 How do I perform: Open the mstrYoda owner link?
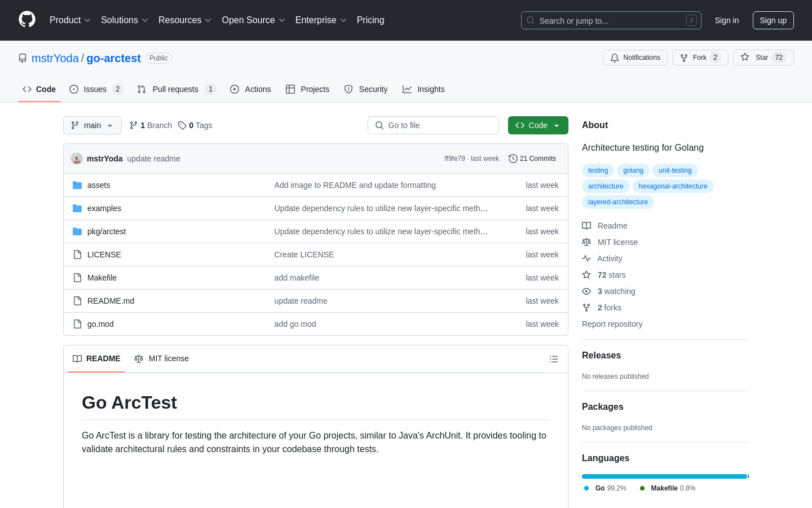[55, 58]
